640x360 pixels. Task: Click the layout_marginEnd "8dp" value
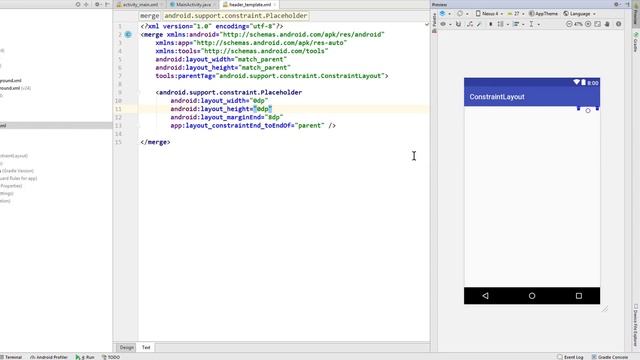click(274, 117)
